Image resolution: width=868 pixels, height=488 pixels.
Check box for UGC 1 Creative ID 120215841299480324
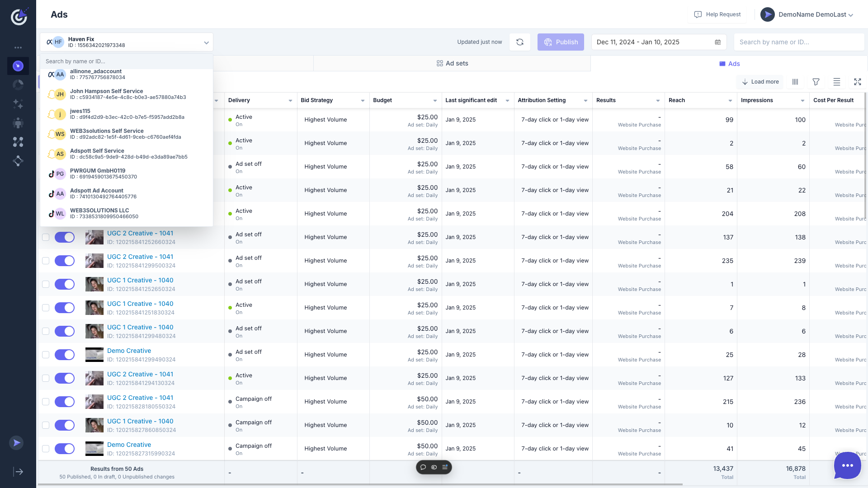[x=46, y=331]
